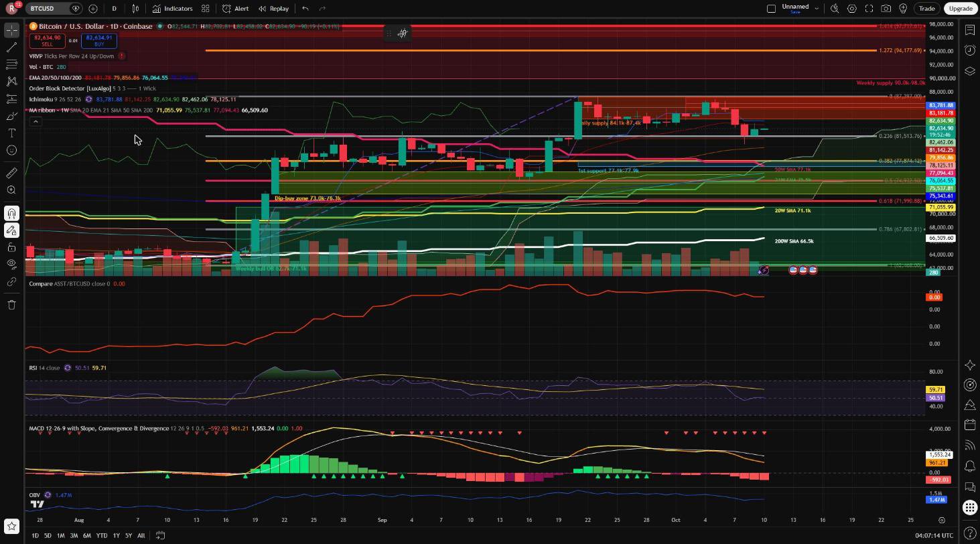Click the red SELL price button
Screen dimensions: 980x544
click(47, 41)
